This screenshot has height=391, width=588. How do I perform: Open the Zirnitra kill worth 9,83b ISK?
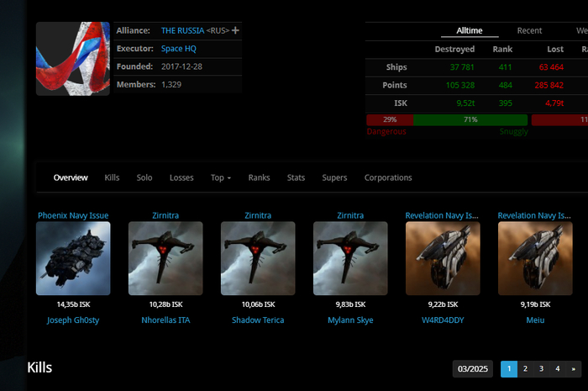(x=350, y=258)
